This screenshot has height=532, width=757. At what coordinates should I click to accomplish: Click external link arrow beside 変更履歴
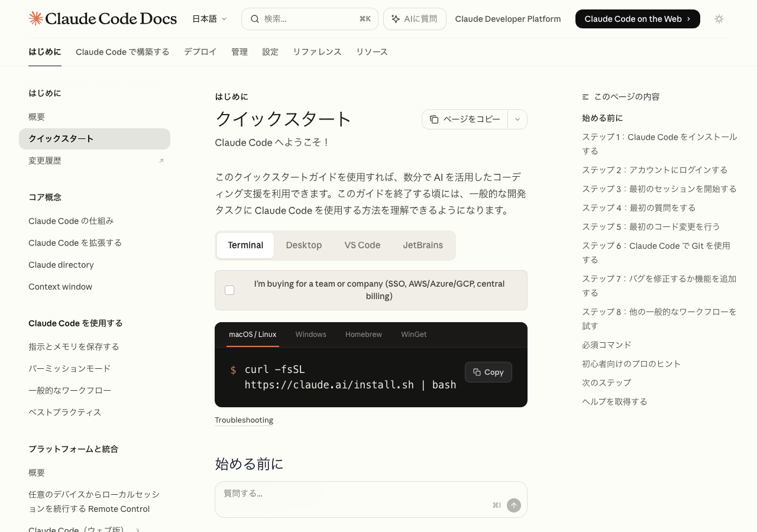point(161,161)
